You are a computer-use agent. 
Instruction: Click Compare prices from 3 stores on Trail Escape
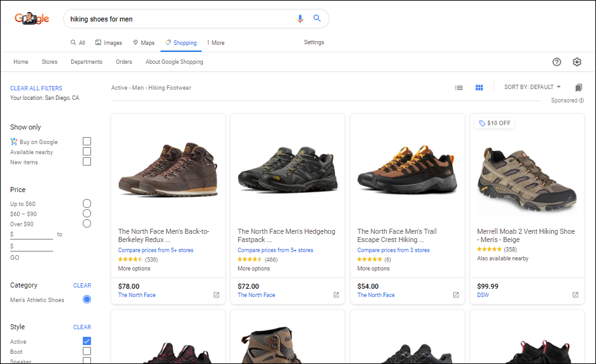pyautogui.click(x=392, y=250)
